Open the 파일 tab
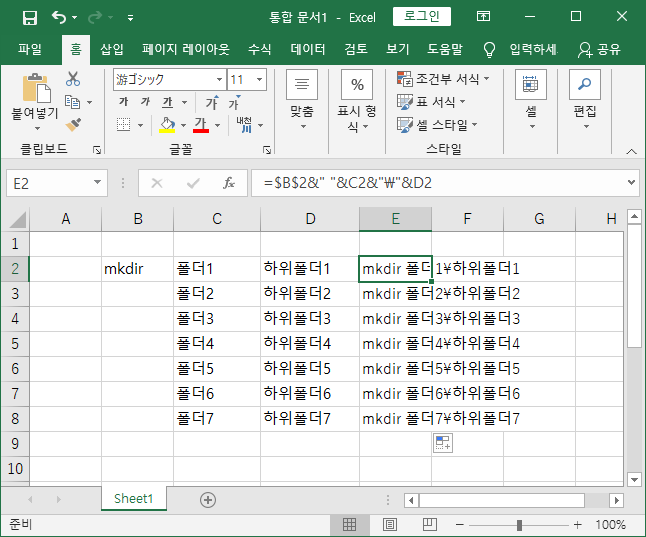The image size is (646, 537). [x=30, y=49]
